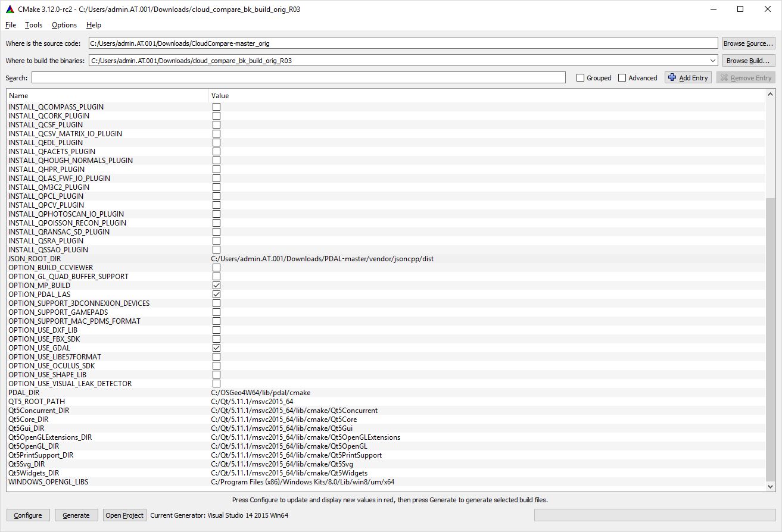Check OPTION_USE_FBX_SDK checkbox
This screenshot has width=782, height=532.
[x=216, y=339]
